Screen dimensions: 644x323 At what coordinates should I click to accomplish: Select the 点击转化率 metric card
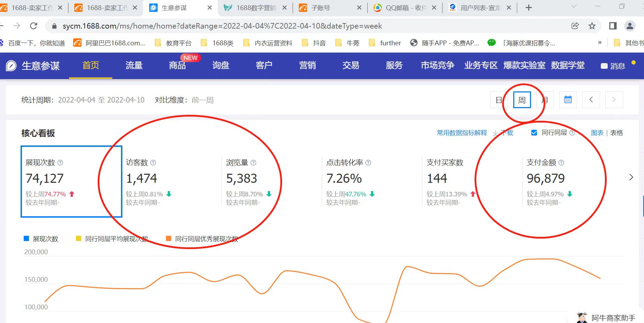[363, 181]
